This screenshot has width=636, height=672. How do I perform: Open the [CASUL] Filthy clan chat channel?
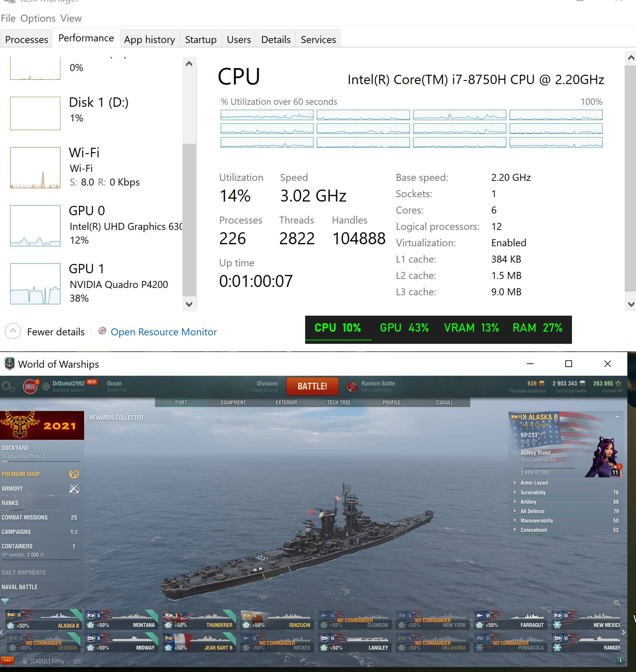point(53,661)
